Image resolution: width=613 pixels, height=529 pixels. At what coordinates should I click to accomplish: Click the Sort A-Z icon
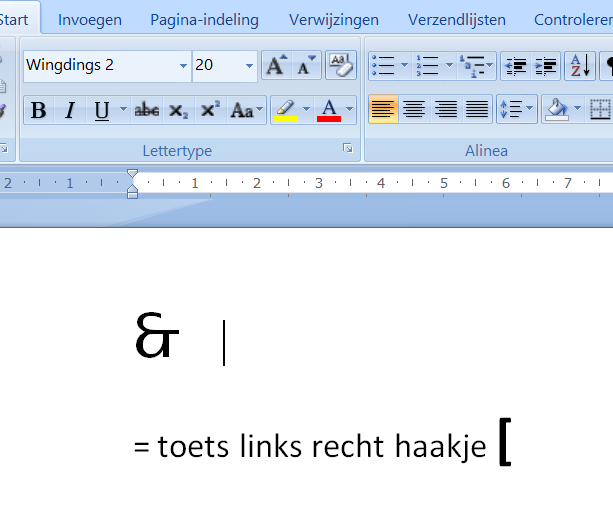click(580, 65)
